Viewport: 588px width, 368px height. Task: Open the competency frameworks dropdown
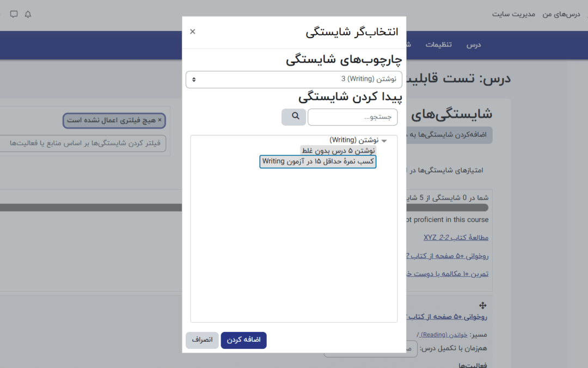click(x=293, y=79)
